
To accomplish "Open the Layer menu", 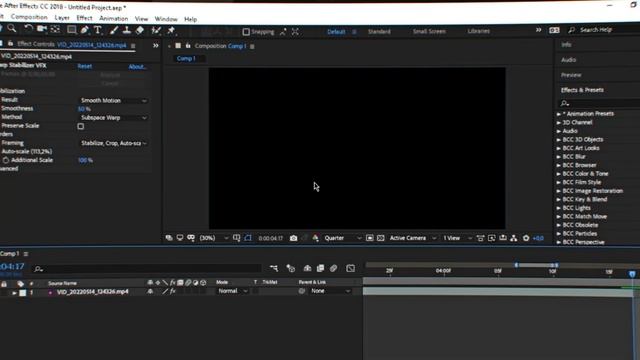I will pos(62,18).
